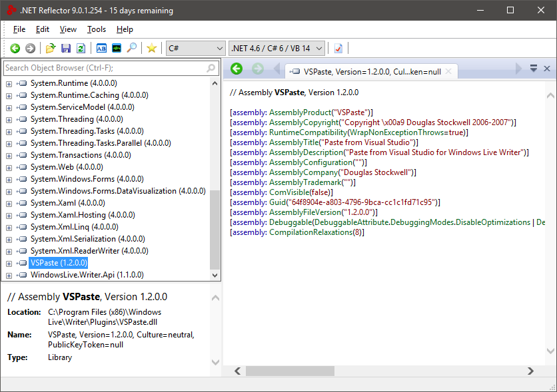The width and height of the screenshot is (557, 392).
Task: Expand the System.Xml.Linq node
Action: pyautogui.click(x=9, y=228)
